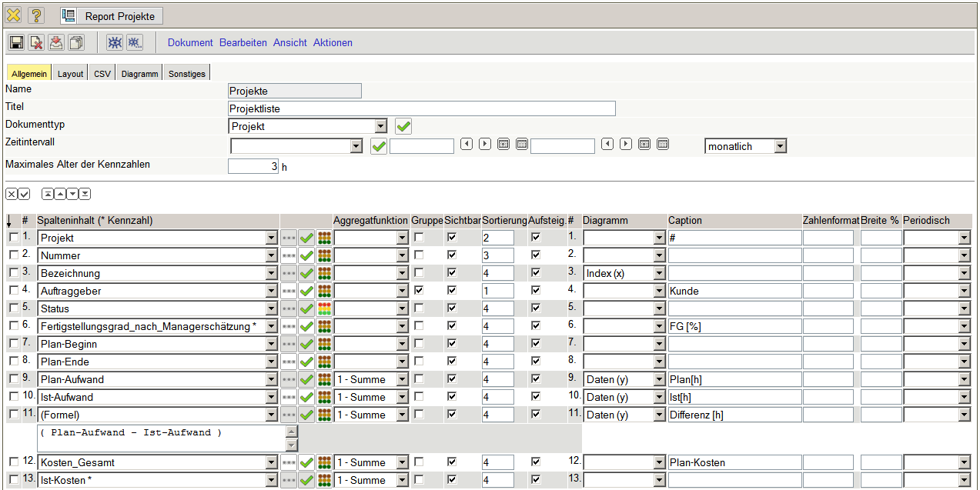The width and height of the screenshot is (980, 490).
Task: Click the delete document icon with red X
Action: point(36,43)
